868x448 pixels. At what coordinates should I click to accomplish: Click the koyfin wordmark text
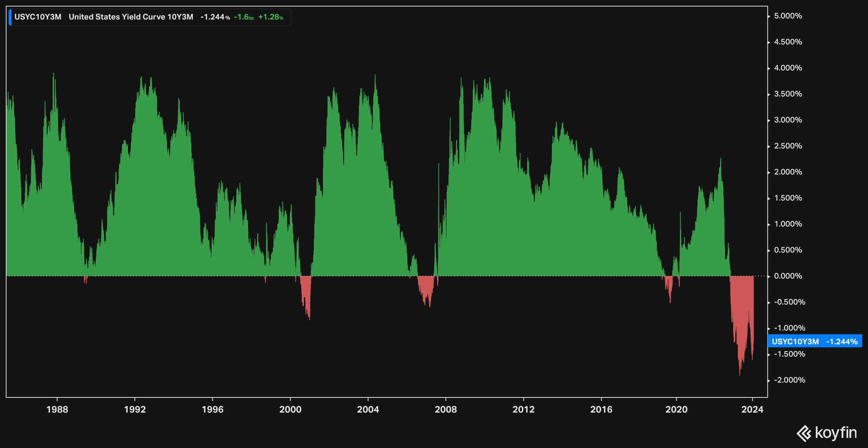pyautogui.click(x=836, y=432)
